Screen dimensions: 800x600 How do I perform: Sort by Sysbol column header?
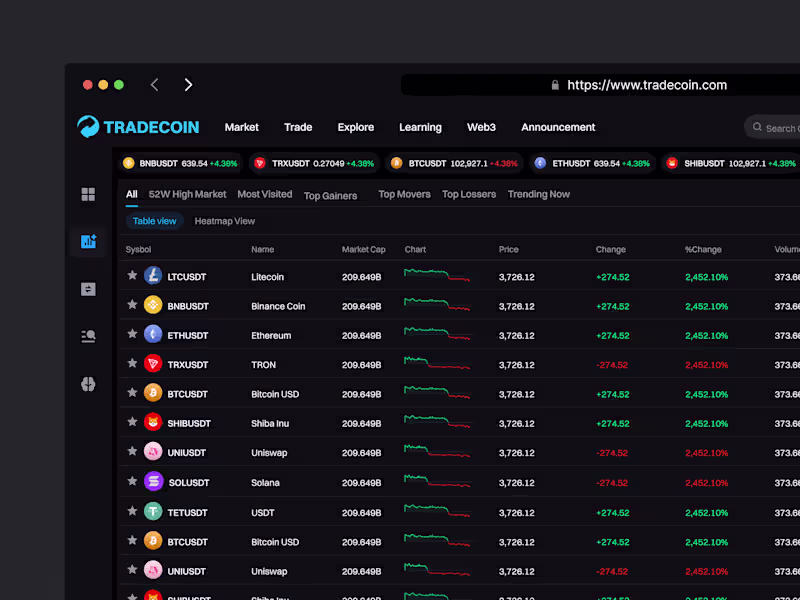click(138, 249)
